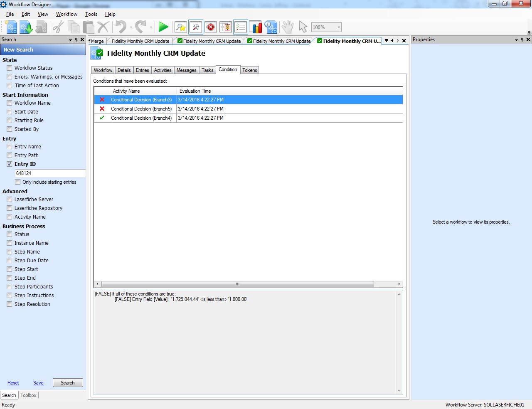Select the Conditional Decision (Branch4) row
Screen dimensions: 532x409
[x=248, y=118]
